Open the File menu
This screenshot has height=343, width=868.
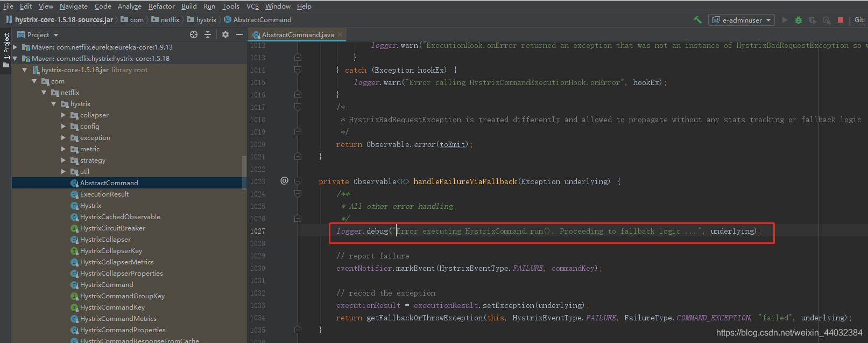tap(8, 6)
